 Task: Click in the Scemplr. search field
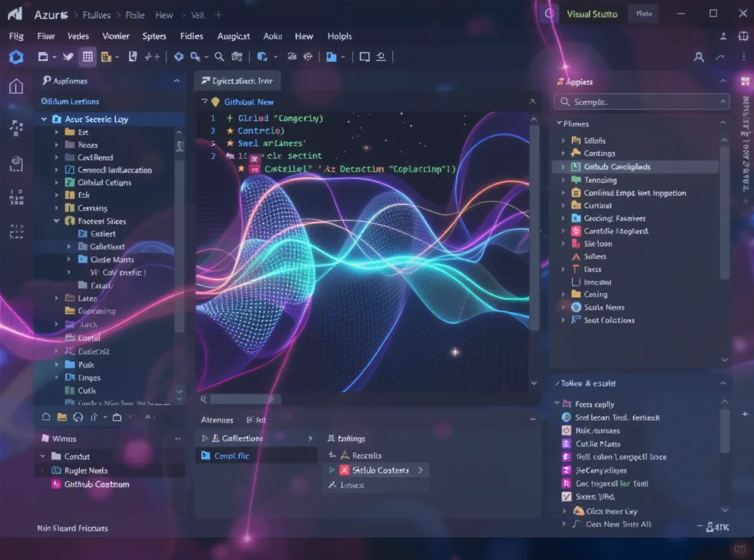click(x=641, y=102)
